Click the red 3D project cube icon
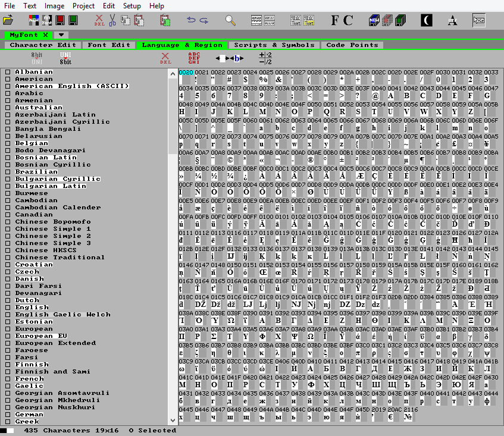Image resolution: width=504 pixels, height=436 pixels. (x=387, y=20)
